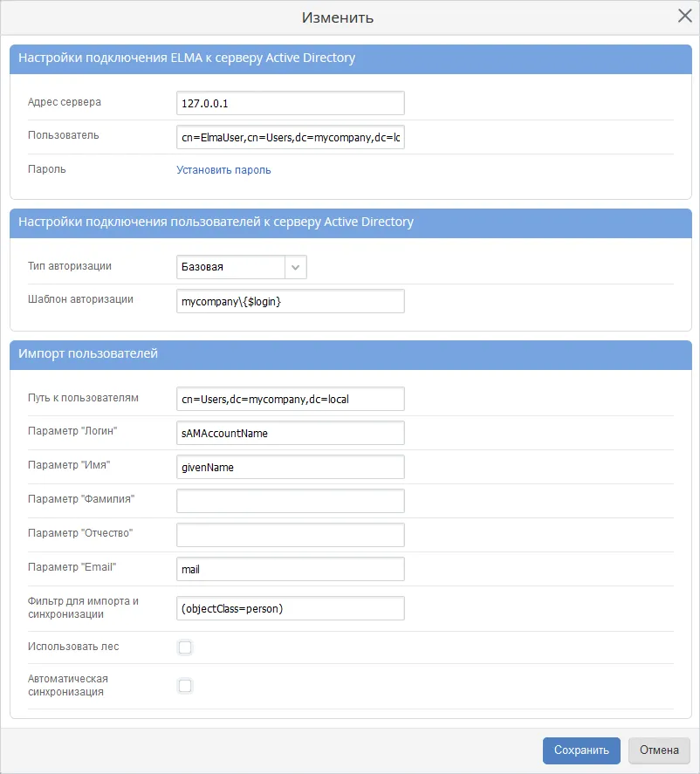Click the Пользователь text field
This screenshot has height=774, width=700.
(x=290, y=138)
